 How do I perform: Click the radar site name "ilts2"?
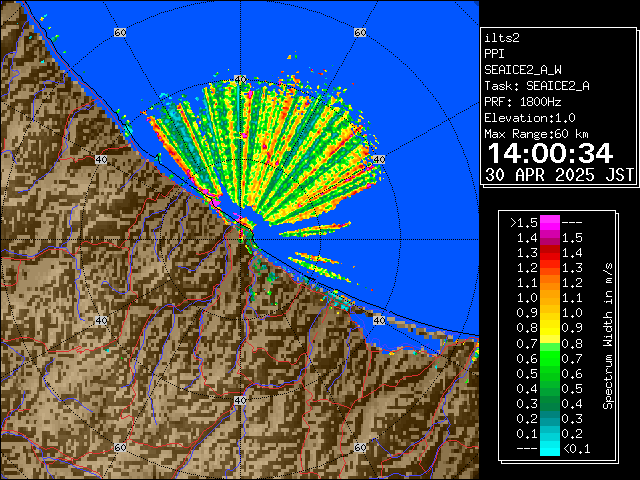(502, 38)
